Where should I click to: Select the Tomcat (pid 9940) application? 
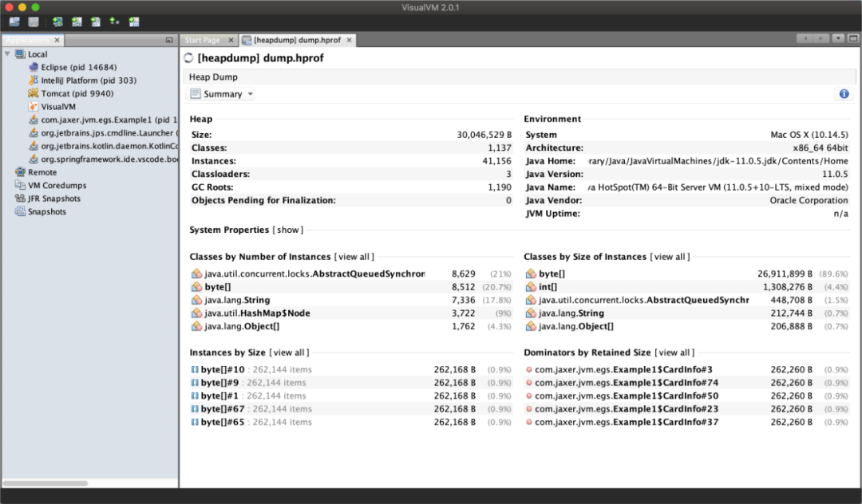pyautogui.click(x=77, y=93)
